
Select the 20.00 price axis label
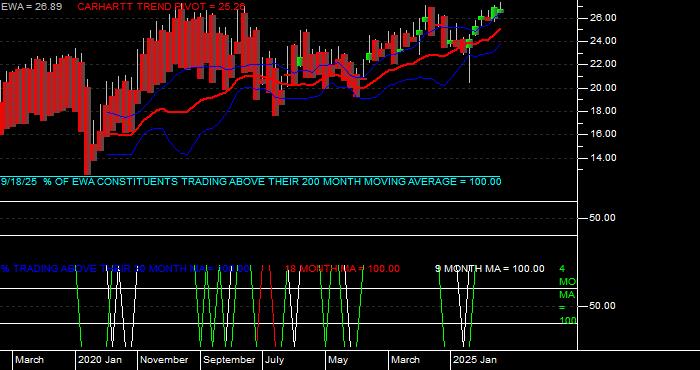click(604, 88)
